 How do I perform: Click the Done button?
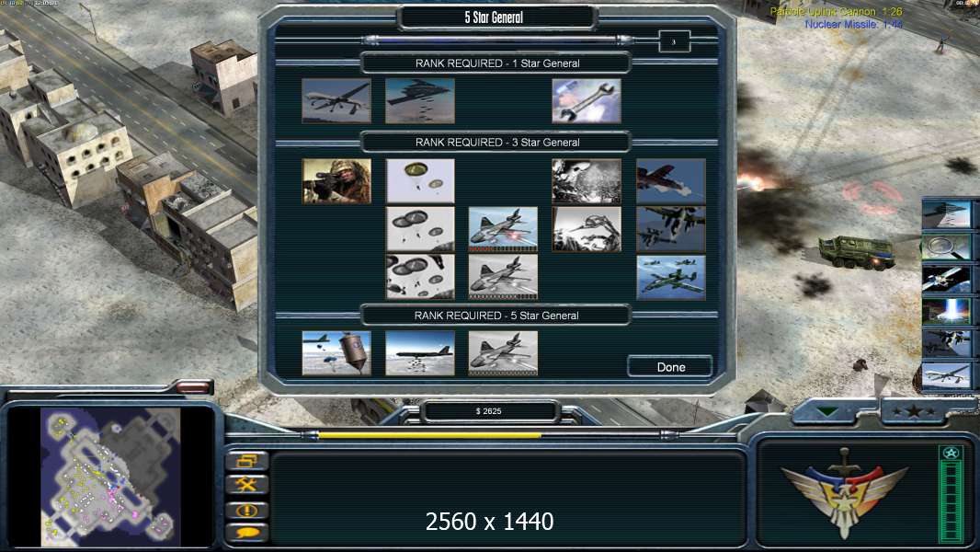[670, 367]
